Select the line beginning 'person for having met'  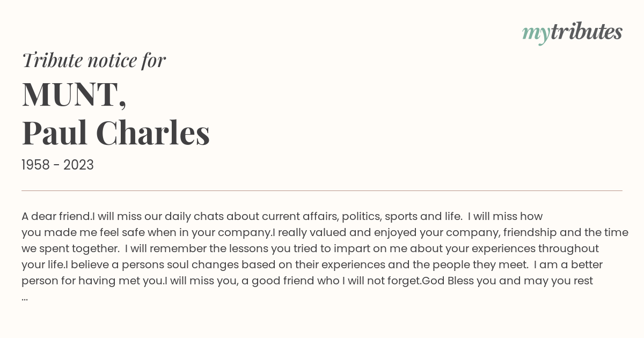click(307, 281)
